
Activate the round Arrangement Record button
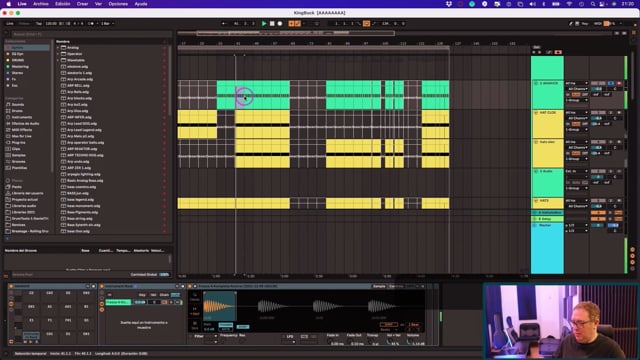click(280, 24)
